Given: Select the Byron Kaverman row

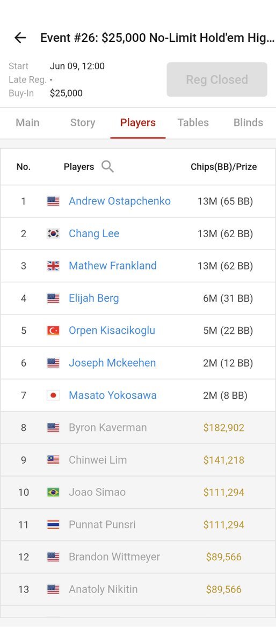Looking at the screenshot, I should point(138,428).
